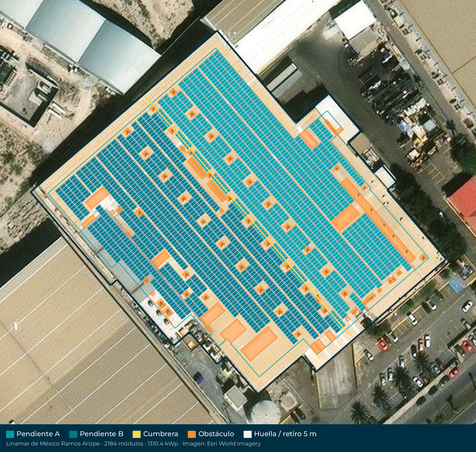The height and width of the screenshot is (452, 476).
Task: Select the 'Pendiente B' legend label
Action: [x=101, y=434]
